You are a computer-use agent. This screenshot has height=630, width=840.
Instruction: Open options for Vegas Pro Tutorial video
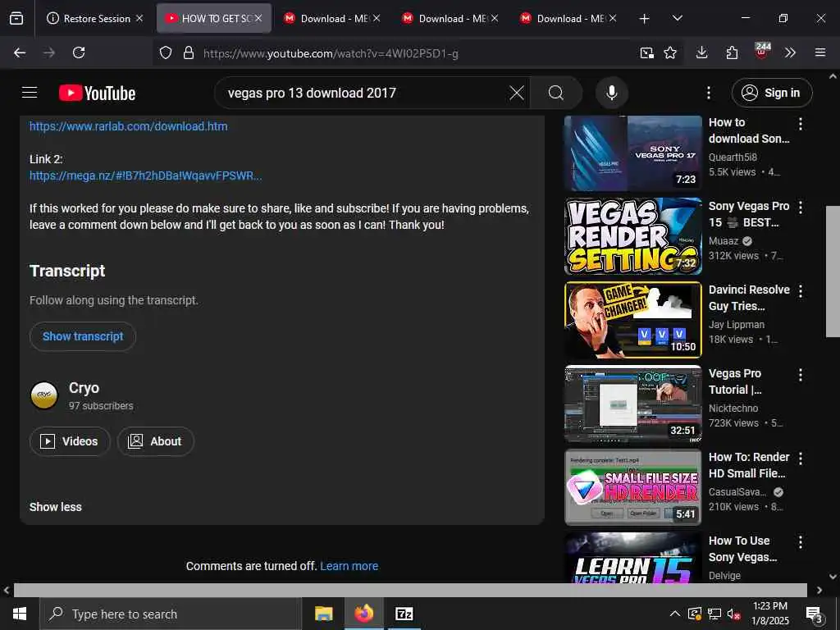801,375
